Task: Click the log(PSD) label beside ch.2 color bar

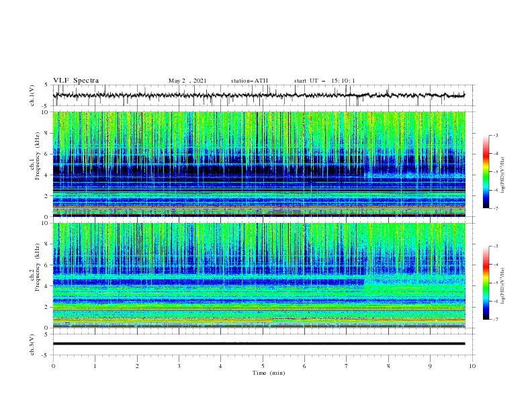Action: coord(504,286)
